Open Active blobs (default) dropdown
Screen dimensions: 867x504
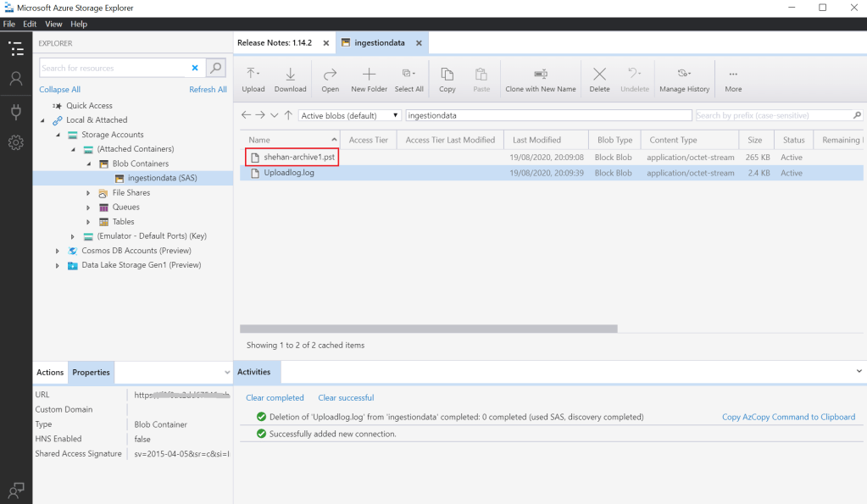350,115
